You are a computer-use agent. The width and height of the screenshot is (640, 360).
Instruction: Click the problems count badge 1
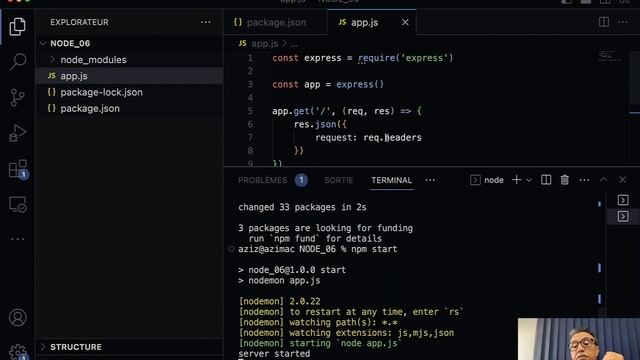301,180
